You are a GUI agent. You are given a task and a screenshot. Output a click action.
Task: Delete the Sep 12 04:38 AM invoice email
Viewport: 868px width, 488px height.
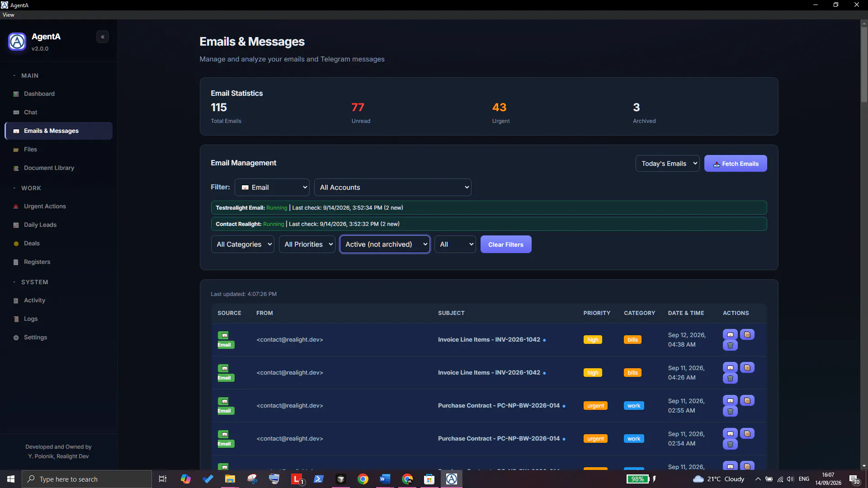pos(730,346)
